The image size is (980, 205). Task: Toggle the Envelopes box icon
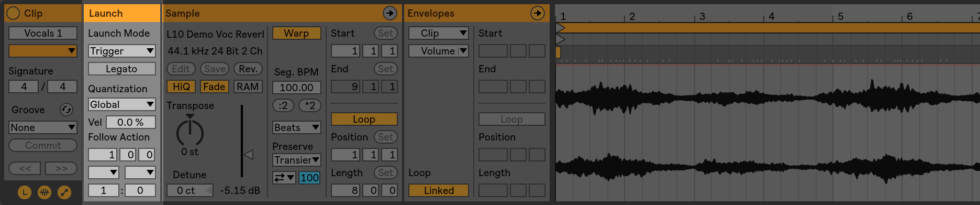64,193
